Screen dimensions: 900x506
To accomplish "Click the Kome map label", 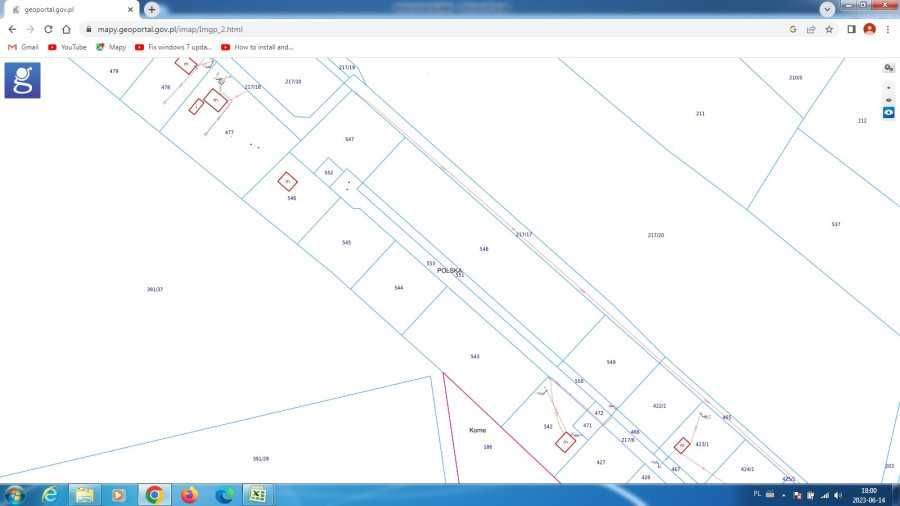I will click(x=478, y=430).
